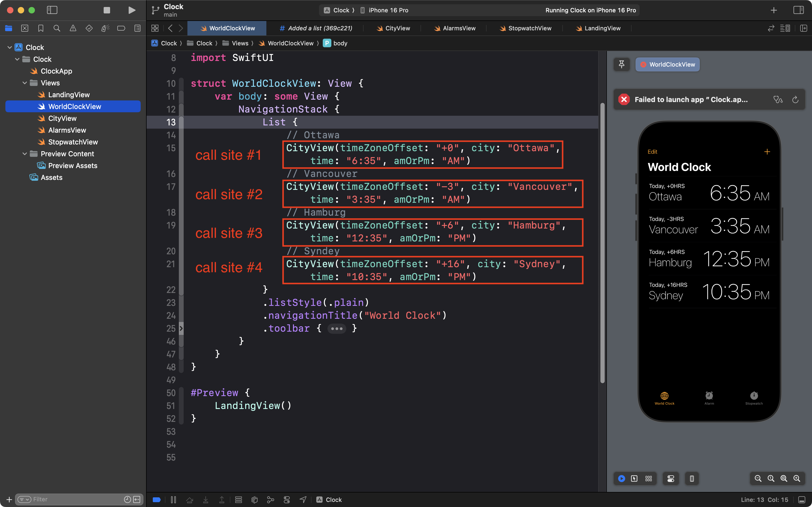Viewport: 812px width, 507px height.
Task: Collapse the Views folder
Action: pos(24,83)
